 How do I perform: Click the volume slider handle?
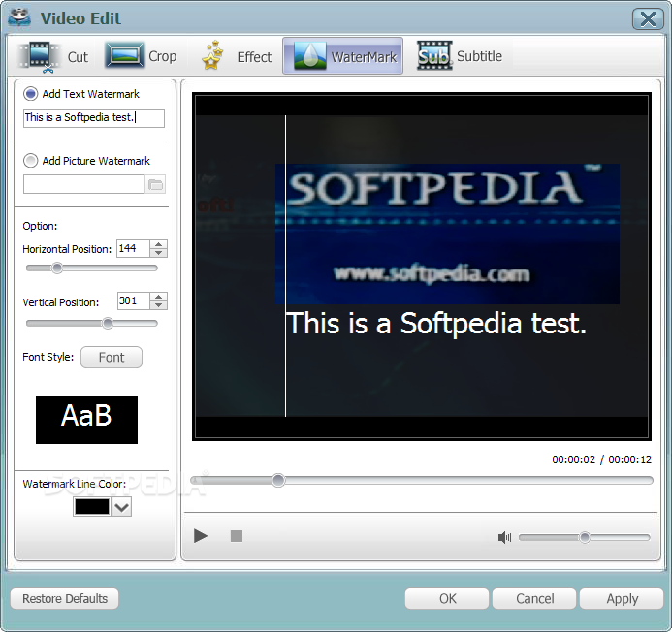(x=585, y=537)
